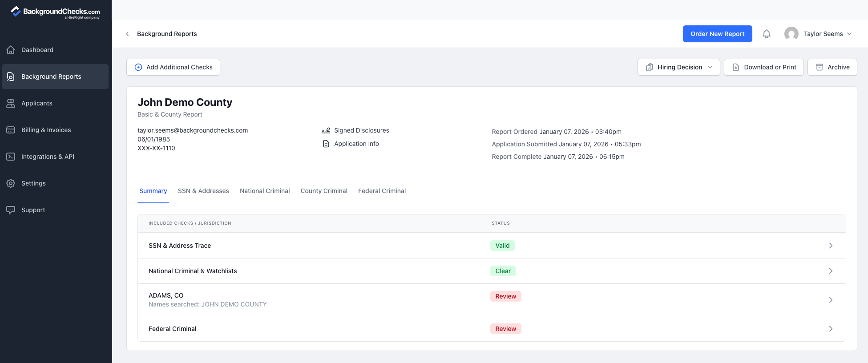868x363 pixels.
Task: Click the BackgroundChecks.com logo
Action: click(x=55, y=12)
